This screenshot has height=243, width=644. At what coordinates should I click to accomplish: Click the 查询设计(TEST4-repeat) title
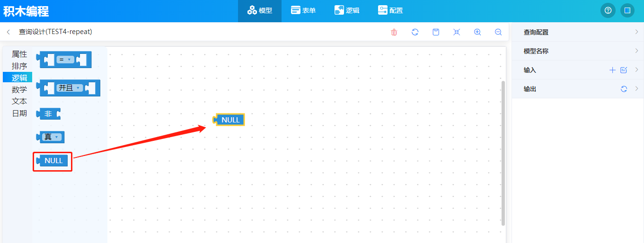tap(55, 32)
